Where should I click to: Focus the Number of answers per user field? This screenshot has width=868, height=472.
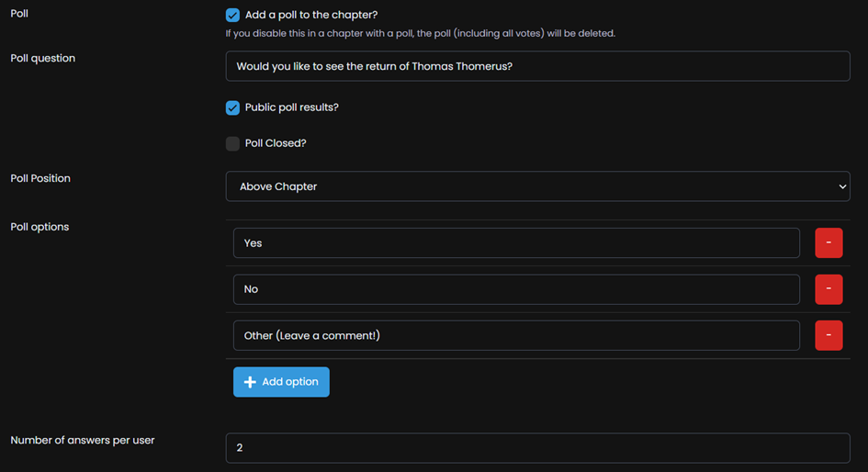pos(537,447)
